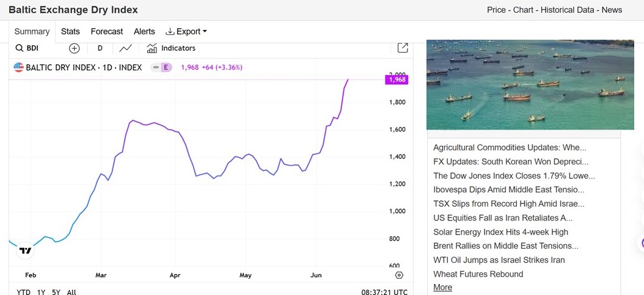Screen dimensions: 644x295
Task: Open TSX Slips from Record High headline
Action: tap(509, 203)
